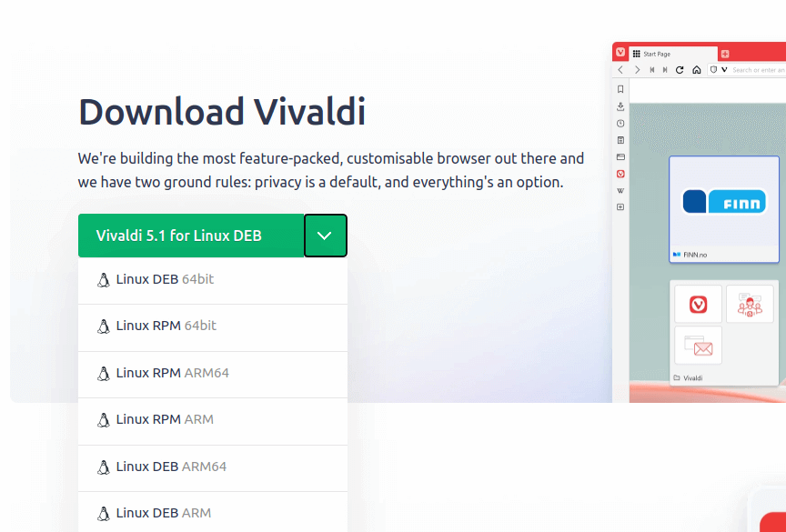Click the Download Vivaldi heading
786x532 pixels.
(x=222, y=111)
